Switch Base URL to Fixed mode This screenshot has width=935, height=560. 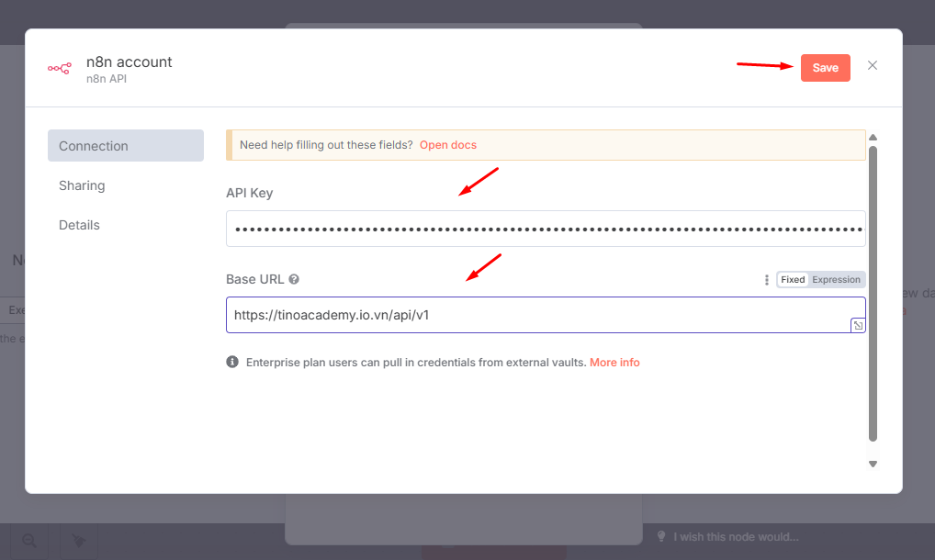793,279
